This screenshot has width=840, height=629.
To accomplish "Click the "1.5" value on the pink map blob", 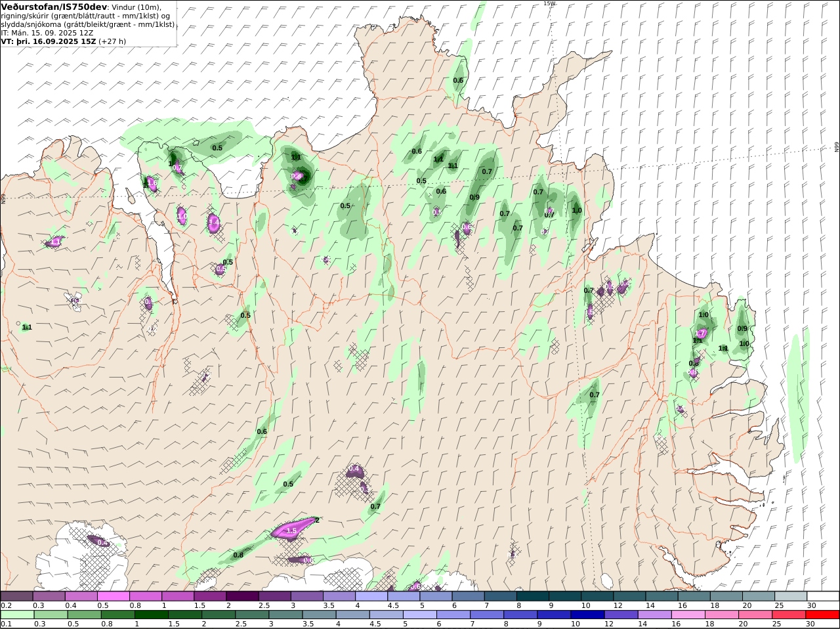I will [x=292, y=531].
